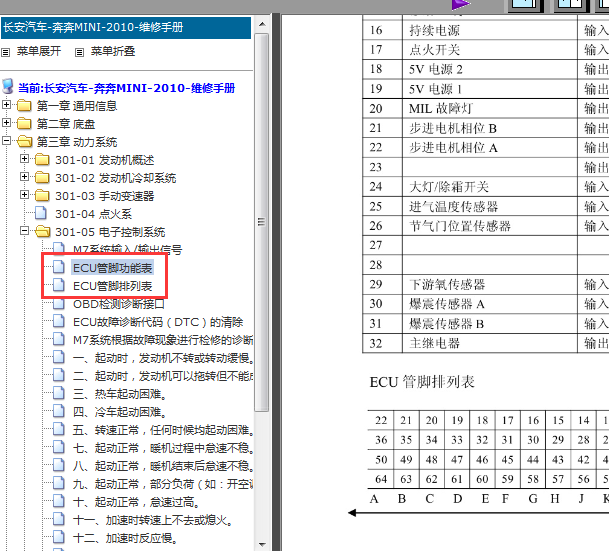Open 301-02 发动机冷却系统 section

(115, 178)
